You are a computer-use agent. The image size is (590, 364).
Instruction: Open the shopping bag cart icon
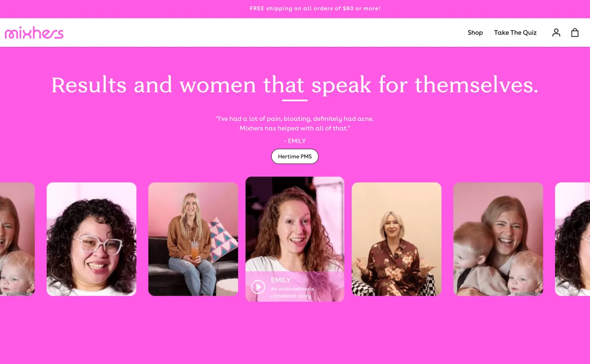tap(575, 32)
